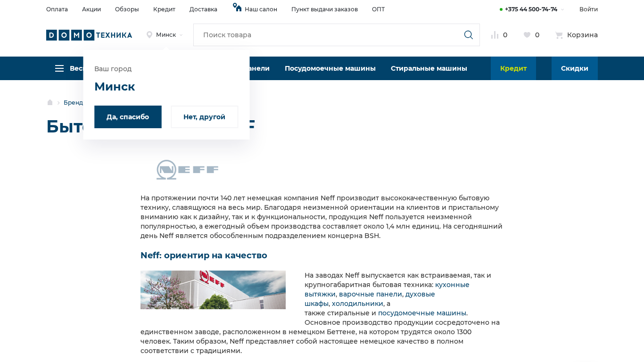
Task: Click the Минск heading in popup
Action: (x=115, y=87)
